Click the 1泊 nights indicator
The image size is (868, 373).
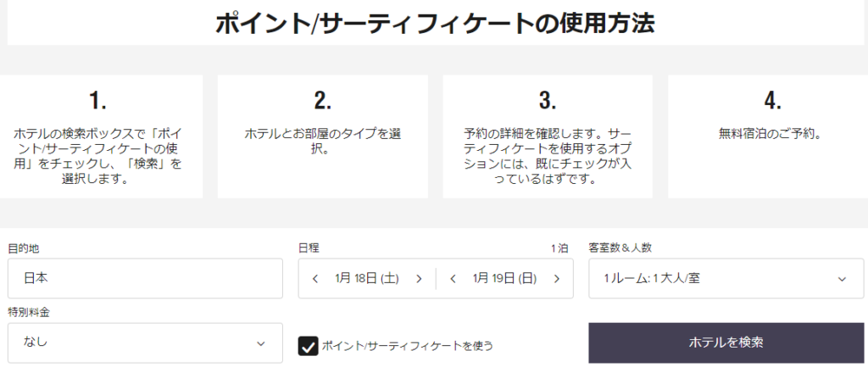pyautogui.click(x=559, y=248)
